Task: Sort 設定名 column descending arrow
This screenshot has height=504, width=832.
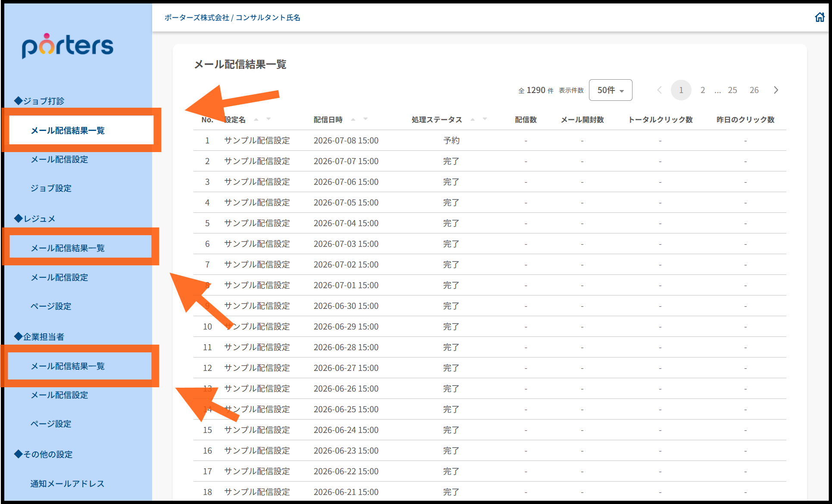Action: click(268, 119)
